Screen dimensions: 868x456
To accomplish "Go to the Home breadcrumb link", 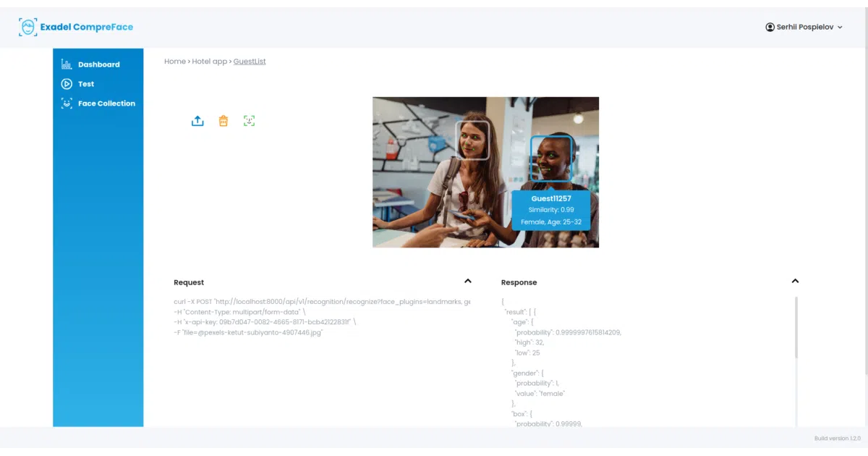I will [175, 62].
